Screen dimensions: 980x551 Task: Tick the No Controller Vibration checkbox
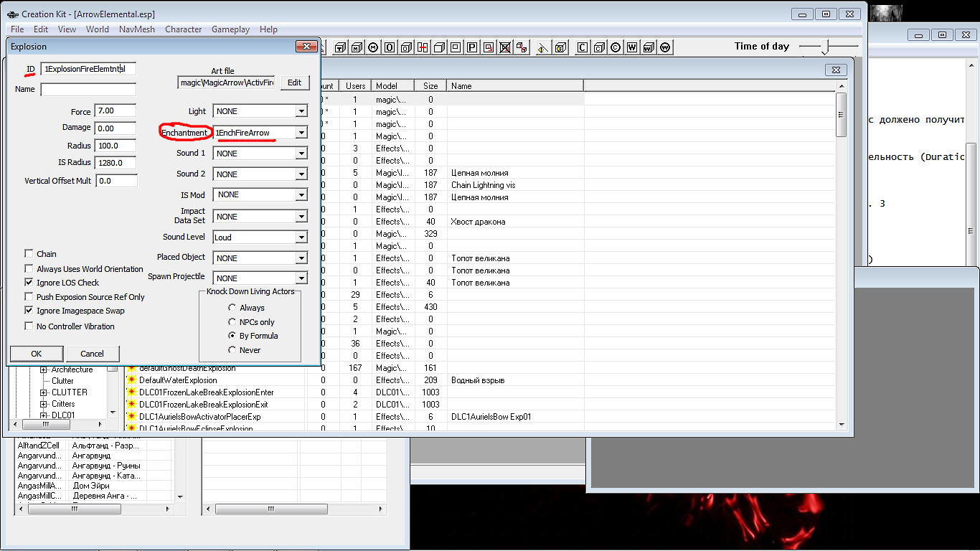[x=29, y=326]
